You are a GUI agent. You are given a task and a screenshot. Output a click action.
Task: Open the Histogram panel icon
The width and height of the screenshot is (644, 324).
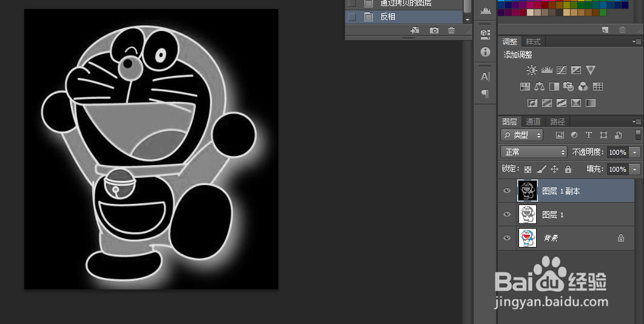(x=486, y=11)
